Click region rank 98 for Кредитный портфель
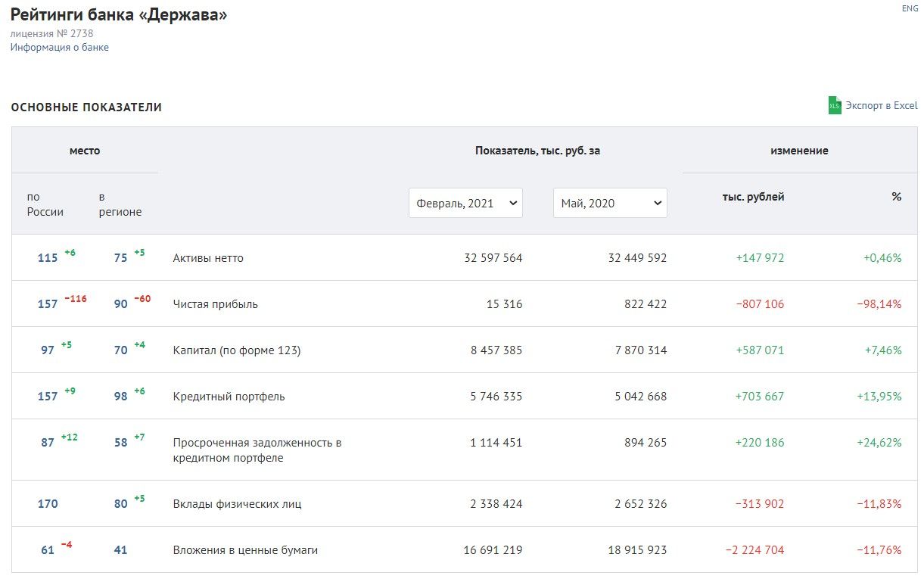 tap(120, 397)
